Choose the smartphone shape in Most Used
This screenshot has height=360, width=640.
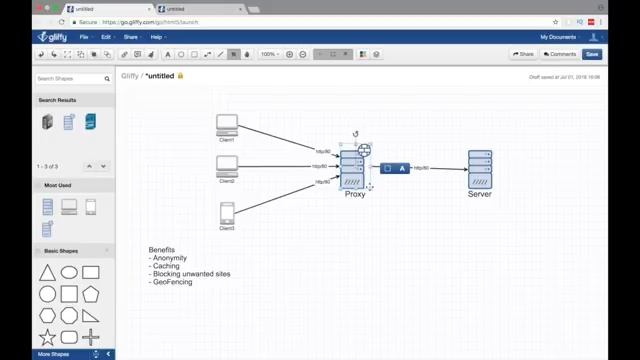tap(91, 207)
